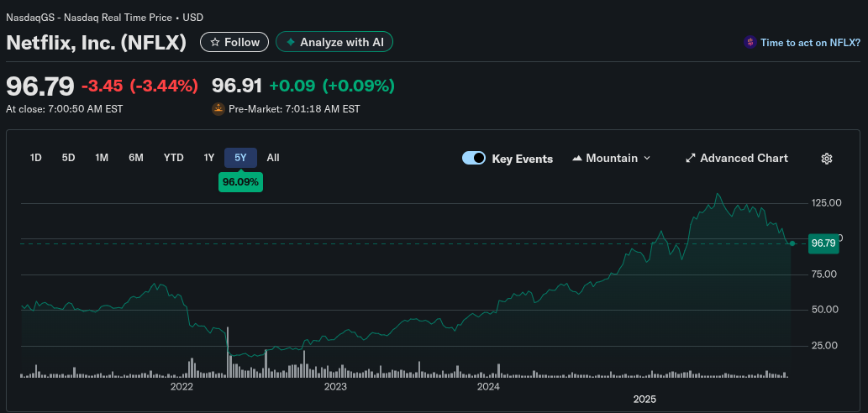Click the pre-market icon beside Pre-Market time
The width and height of the screenshot is (868, 413).
point(218,109)
